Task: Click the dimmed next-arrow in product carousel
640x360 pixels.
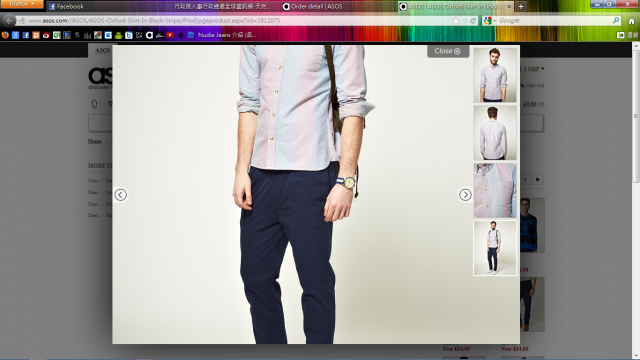Action: pyautogui.click(x=538, y=180)
